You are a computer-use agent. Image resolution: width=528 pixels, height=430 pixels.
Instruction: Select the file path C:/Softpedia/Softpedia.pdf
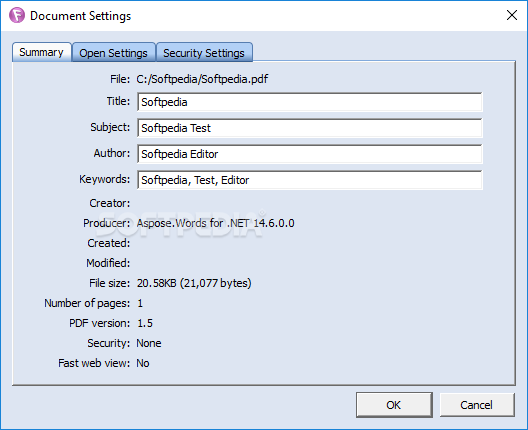click(202, 79)
